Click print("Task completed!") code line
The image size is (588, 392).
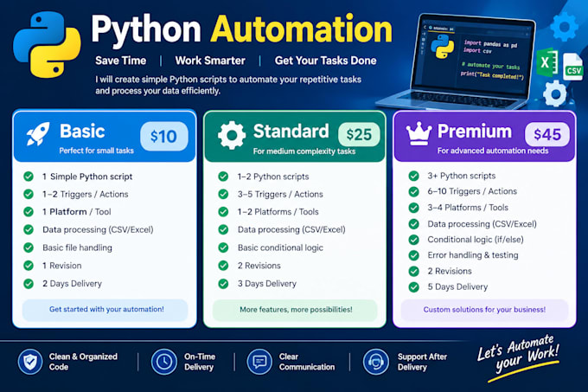(x=492, y=75)
